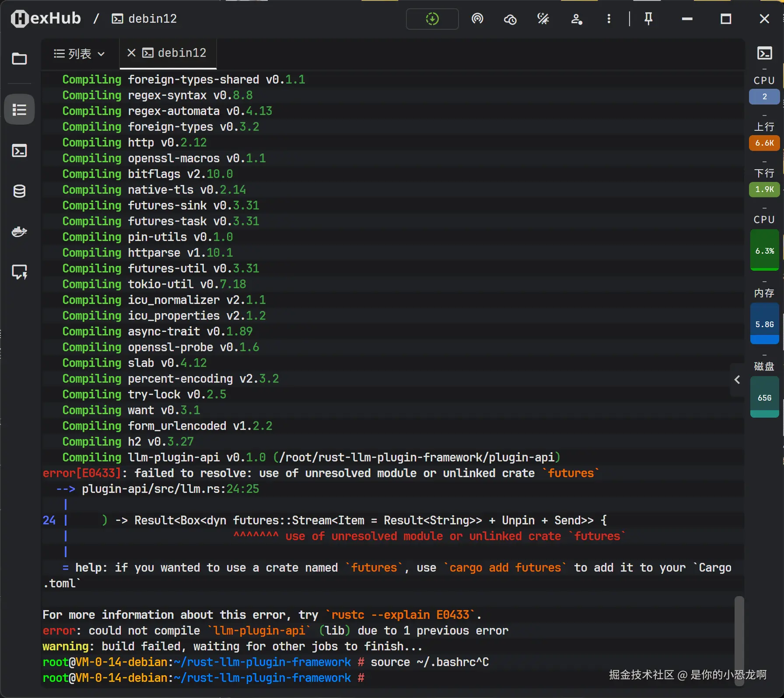Screen dimensions: 784x698
Task: Open the three-dot more options menu
Action: 609,19
